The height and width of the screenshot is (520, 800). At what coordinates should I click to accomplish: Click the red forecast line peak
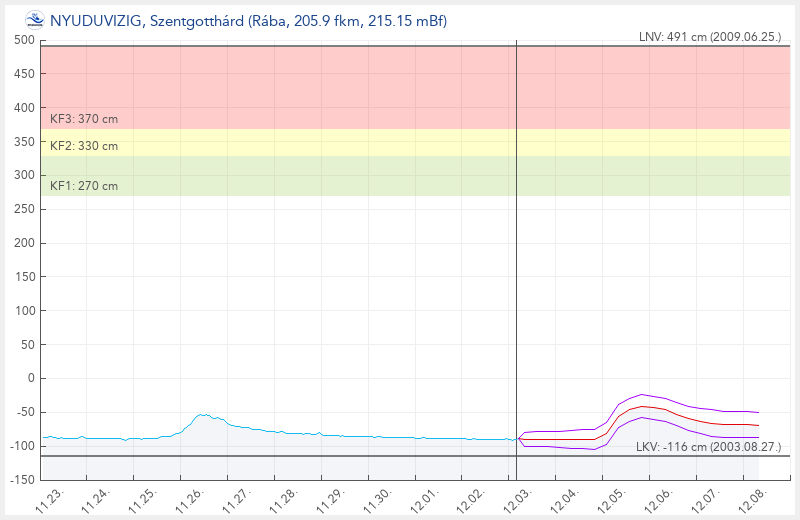click(x=646, y=406)
